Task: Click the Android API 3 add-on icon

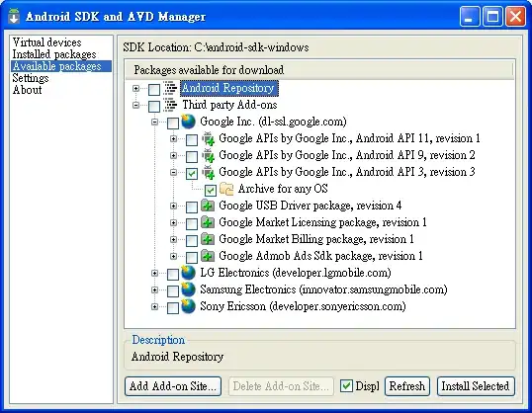Action: (x=208, y=172)
